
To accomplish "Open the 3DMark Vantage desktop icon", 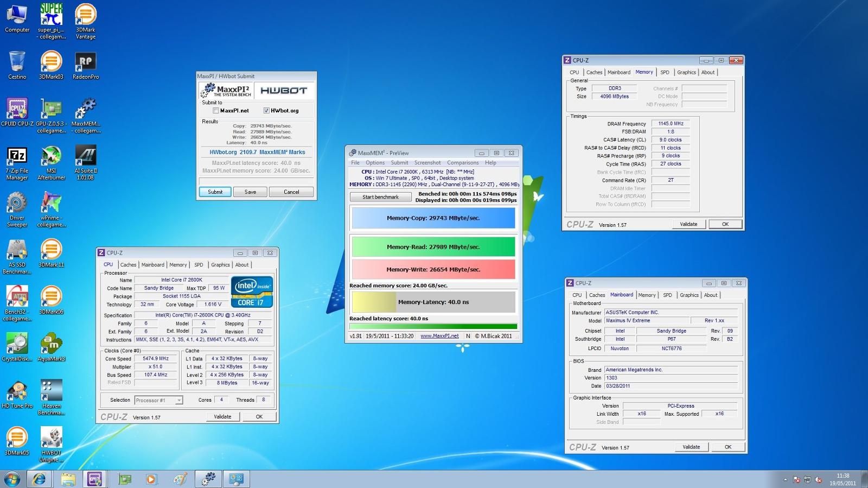I will click(85, 21).
